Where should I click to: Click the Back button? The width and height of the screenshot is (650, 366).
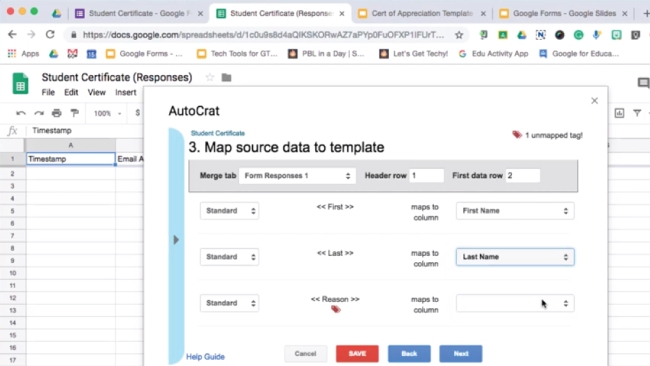pos(409,354)
